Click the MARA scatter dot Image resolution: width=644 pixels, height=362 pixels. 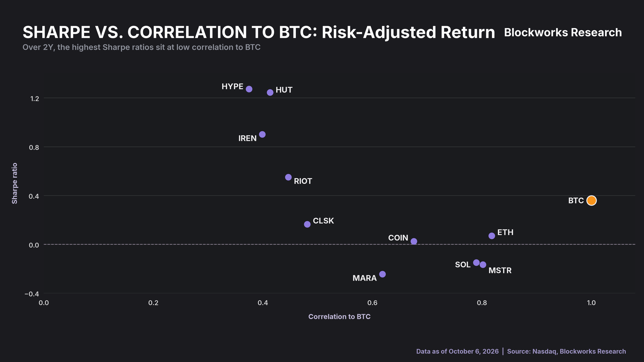point(382,274)
